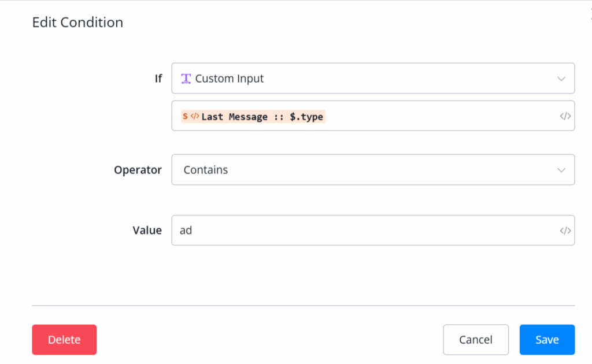Image resolution: width=592 pixels, height=364 pixels.
Task: Expand the Contains operator dropdown chevron
Action: 561,170
